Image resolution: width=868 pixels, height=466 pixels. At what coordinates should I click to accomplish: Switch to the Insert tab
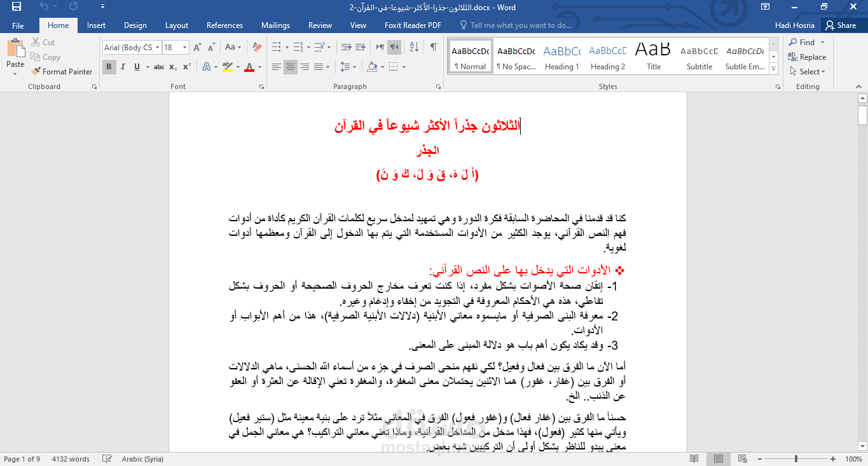97,25
